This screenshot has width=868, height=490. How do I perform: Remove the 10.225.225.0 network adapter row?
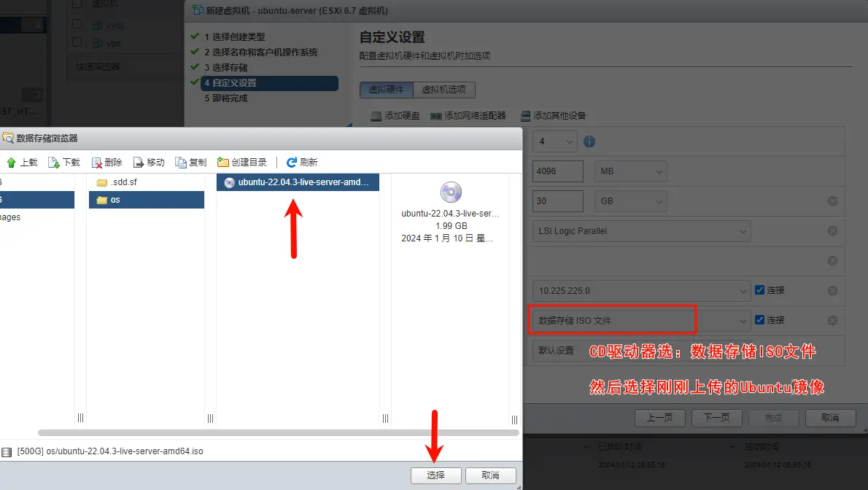tap(832, 291)
